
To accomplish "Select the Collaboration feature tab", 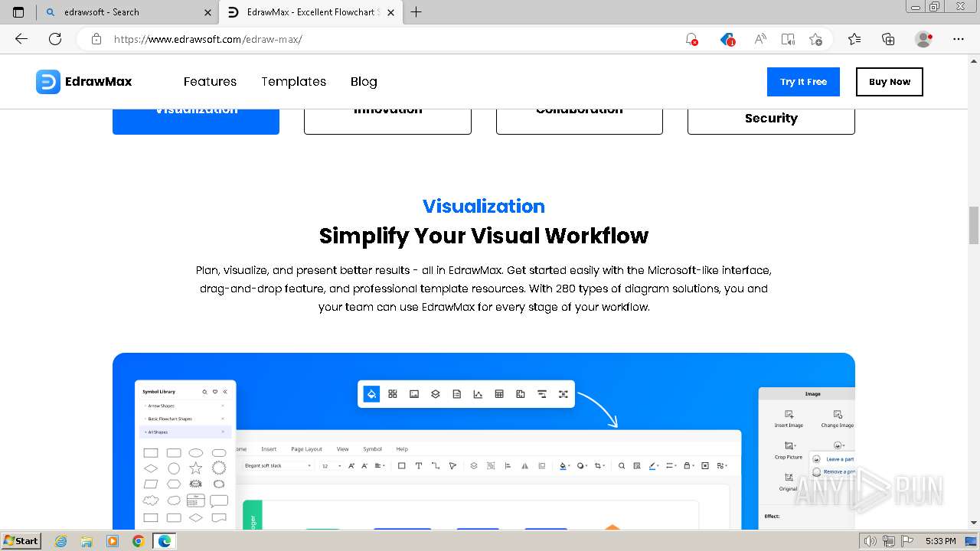I will click(580, 122).
